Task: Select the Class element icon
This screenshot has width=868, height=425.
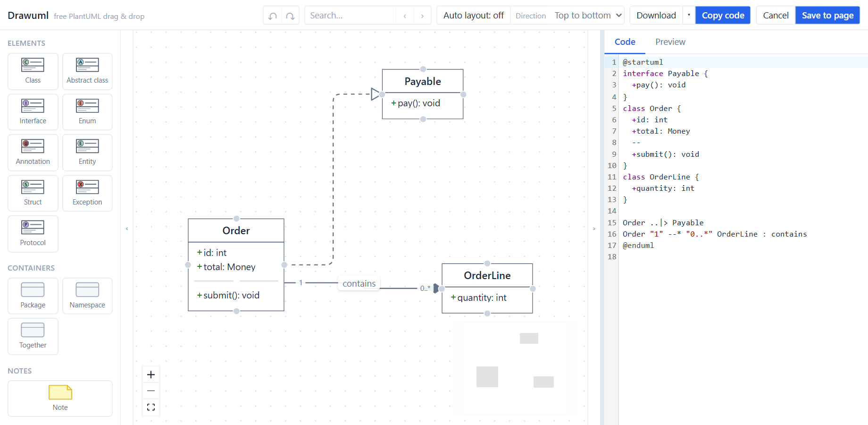Action: [33, 71]
